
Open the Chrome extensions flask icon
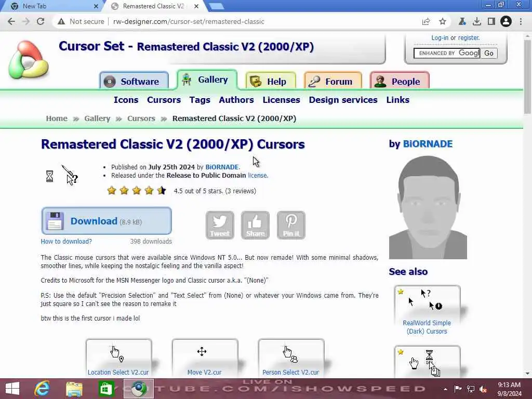coord(462,21)
